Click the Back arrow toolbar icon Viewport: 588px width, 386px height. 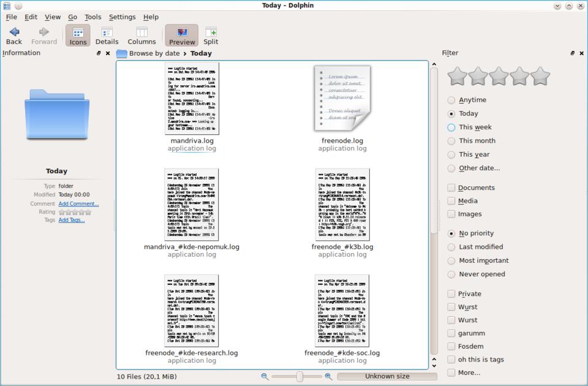tap(14, 32)
